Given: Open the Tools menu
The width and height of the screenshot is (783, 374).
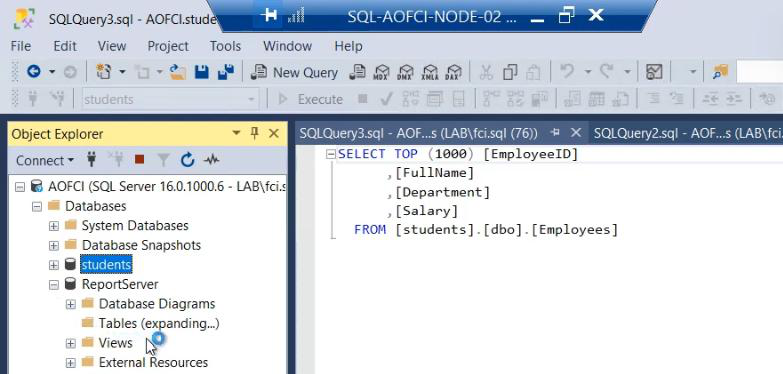Looking at the screenshot, I should coord(225,46).
